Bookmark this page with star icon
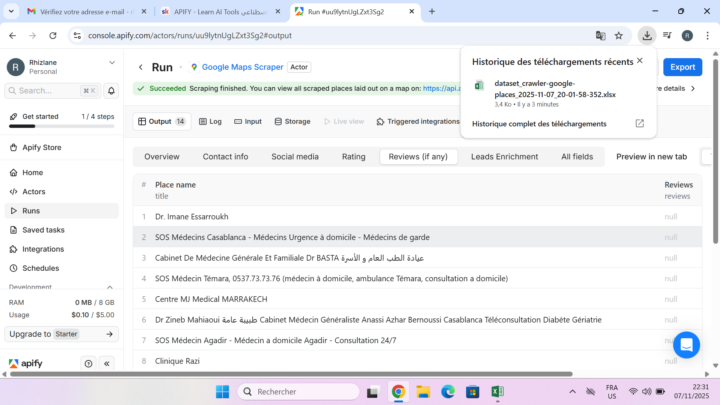The height and width of the screenshot is (405, 720). 619,35
